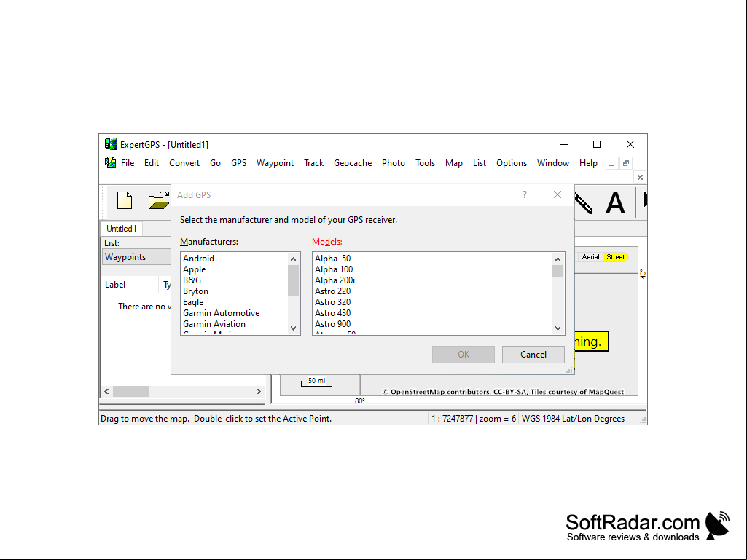Click the 50 mi map scale bar
Screen dimensions: 747x560
point(316,382)
